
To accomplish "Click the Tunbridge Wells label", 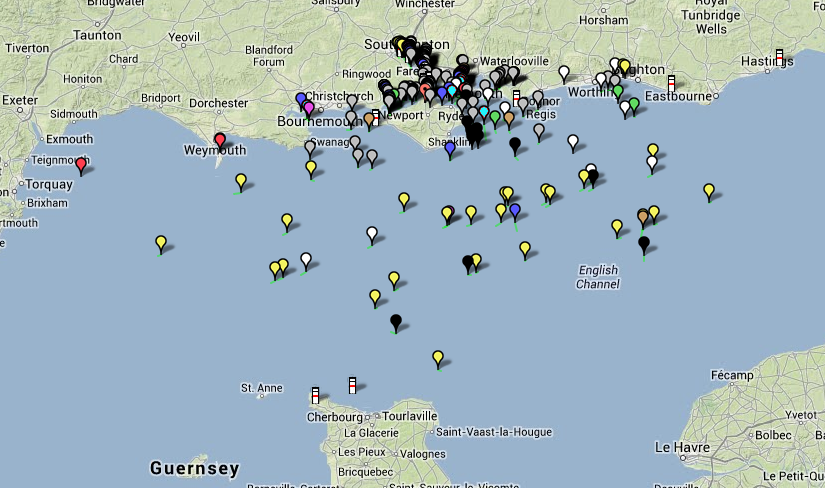I will [x=711, y=22].
